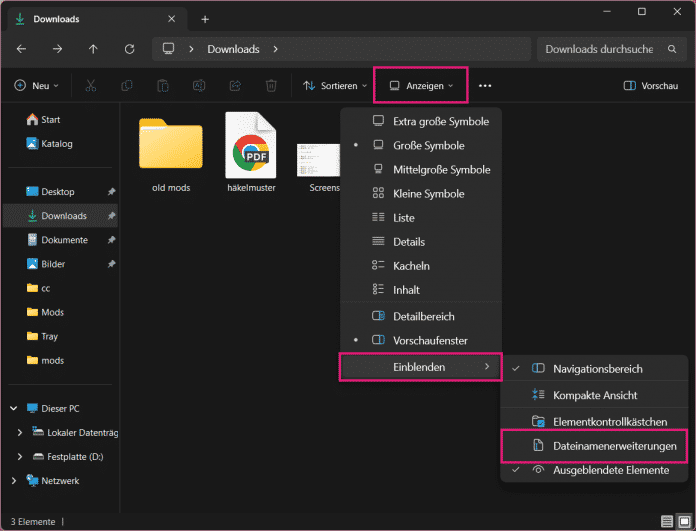Viewport: 696px width, 531px height.
Task: Open the häkelmuster PDF file
Action: pos(250,148)
